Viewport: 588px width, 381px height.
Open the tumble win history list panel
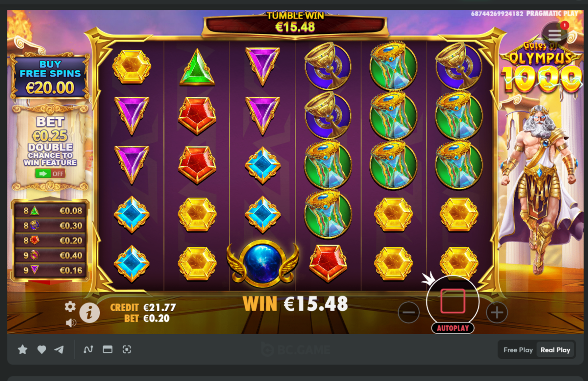[50, 240]
